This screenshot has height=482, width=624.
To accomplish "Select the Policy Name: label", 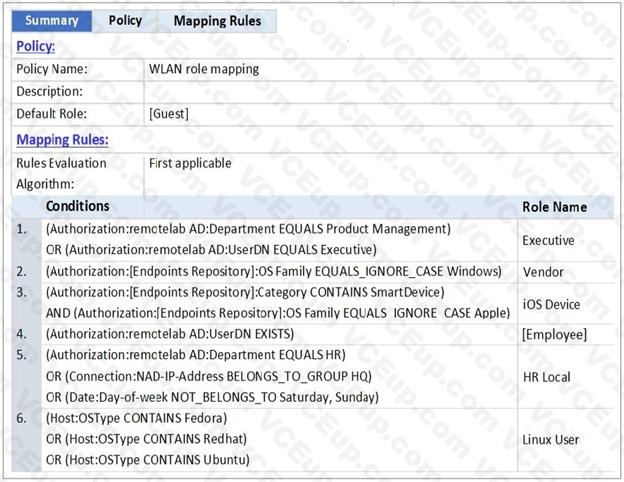I will [x=52, y=69].
